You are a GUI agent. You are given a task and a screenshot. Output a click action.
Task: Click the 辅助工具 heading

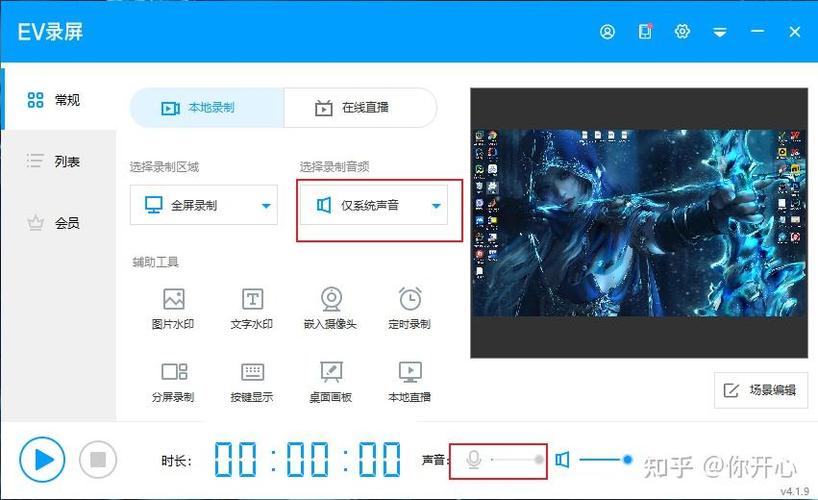(x=155, y=262)
